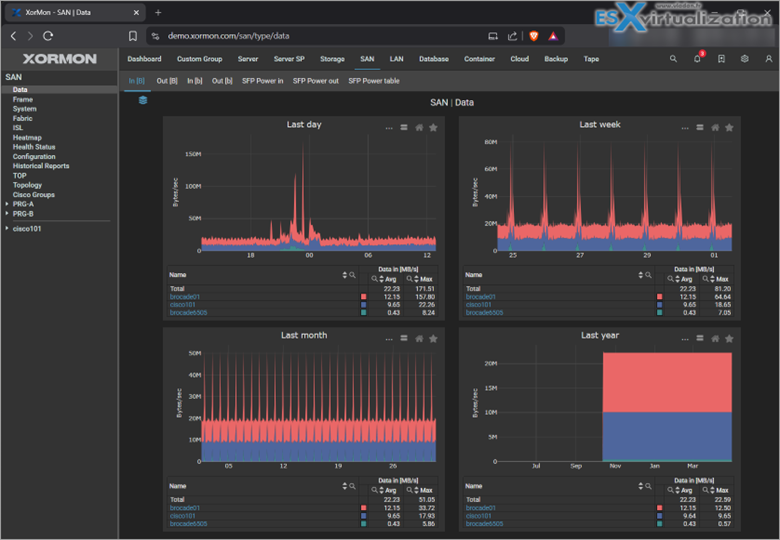Open the Server SP menu
Image resolution: width=780 pixels, height=540 pixels.
289,59
